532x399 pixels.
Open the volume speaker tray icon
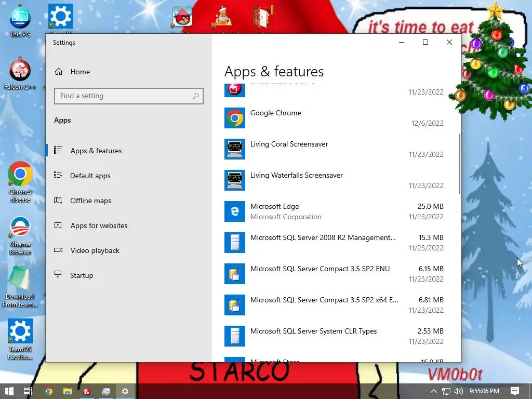pyautogui.click(x=458, y=391)
